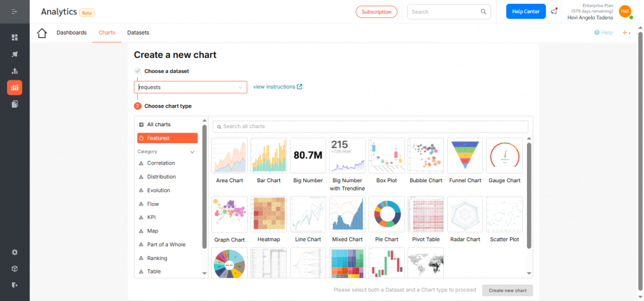Click the logout icon in sidebar
The height and width of the screenshot is (301, 644).
pyautogui.click(x=14, y=285)
